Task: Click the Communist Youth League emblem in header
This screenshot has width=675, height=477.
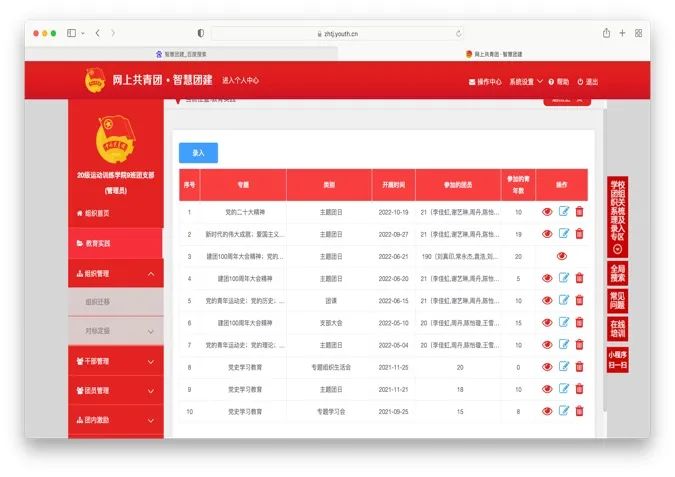Action: 95,80
